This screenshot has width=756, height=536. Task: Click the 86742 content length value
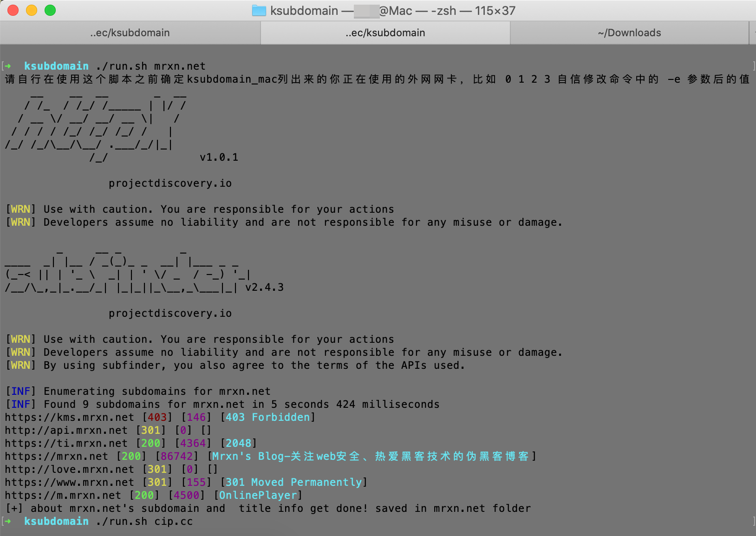click(176, 457)
